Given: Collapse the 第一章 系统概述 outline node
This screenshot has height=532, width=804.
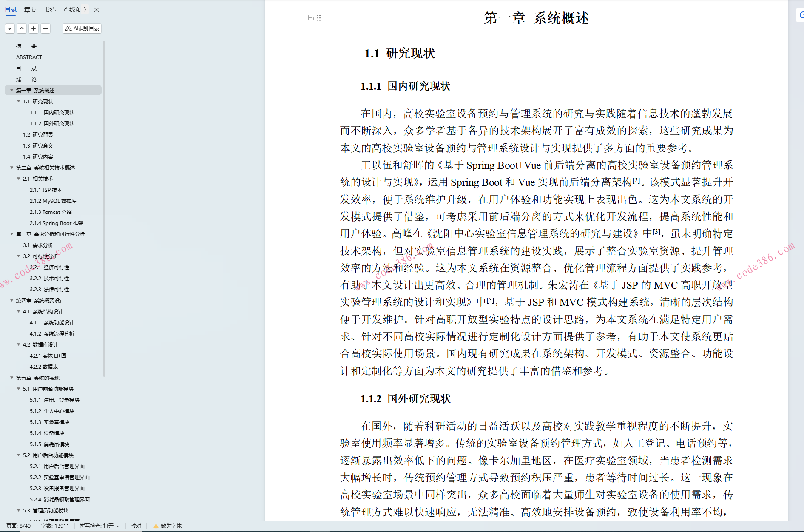Looking at the screenshot, I should click(12, 90).
